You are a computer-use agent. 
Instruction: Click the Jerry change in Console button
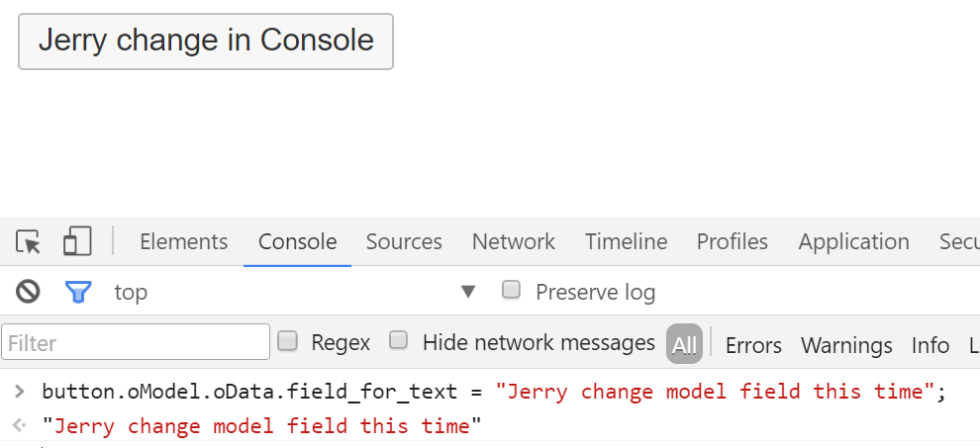tap(206, 42)
